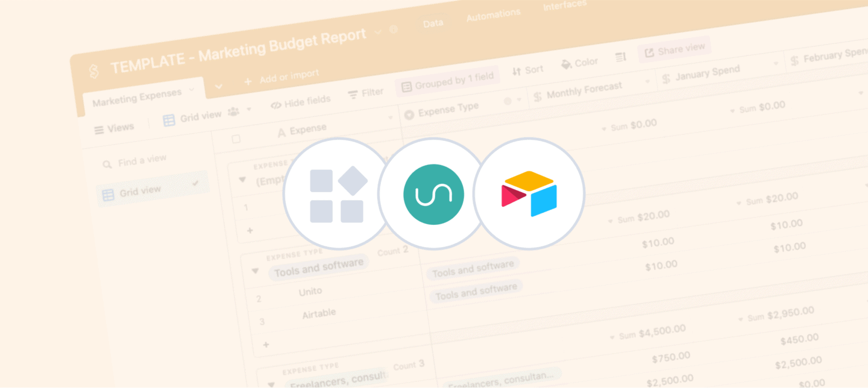Open the Filter option
The image size is (868, 388).
click(x=366, y=93)
